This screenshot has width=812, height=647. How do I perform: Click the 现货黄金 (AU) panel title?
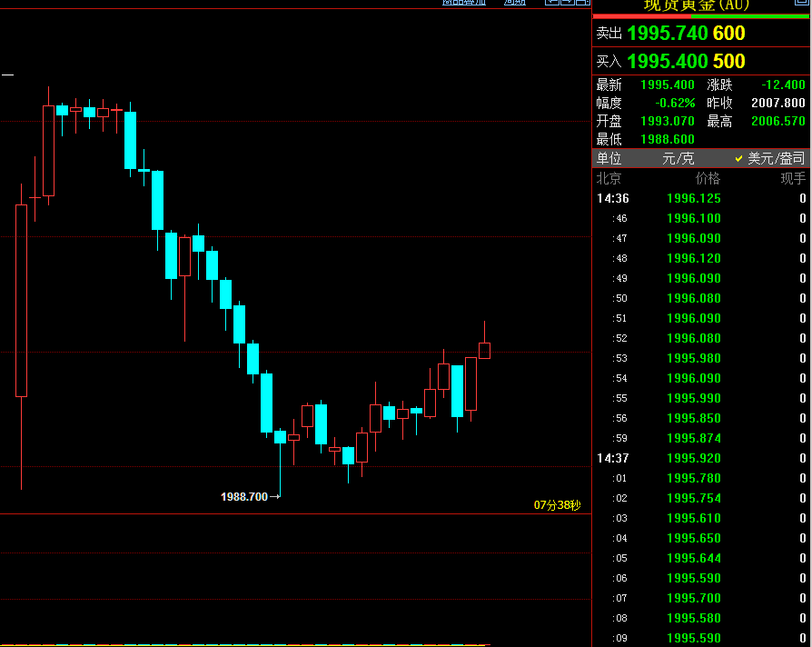click(696, 5)
